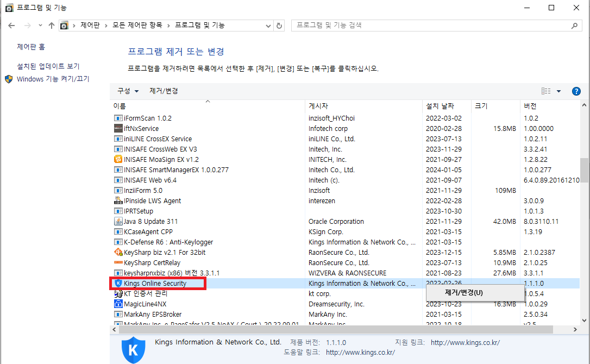Viewport: 590px width, 364px height.
Task: Refresh the programs list
Action: (x=279, y=26)
